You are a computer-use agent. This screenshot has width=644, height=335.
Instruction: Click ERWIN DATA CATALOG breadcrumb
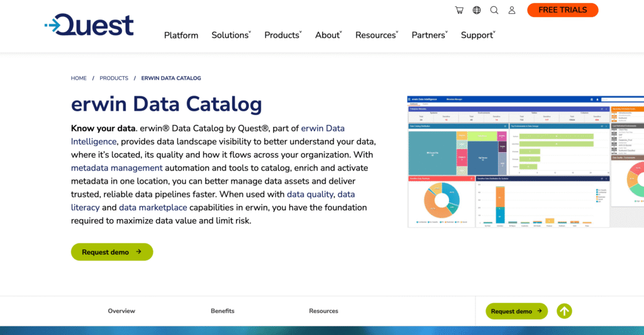[x=171, y=78]
